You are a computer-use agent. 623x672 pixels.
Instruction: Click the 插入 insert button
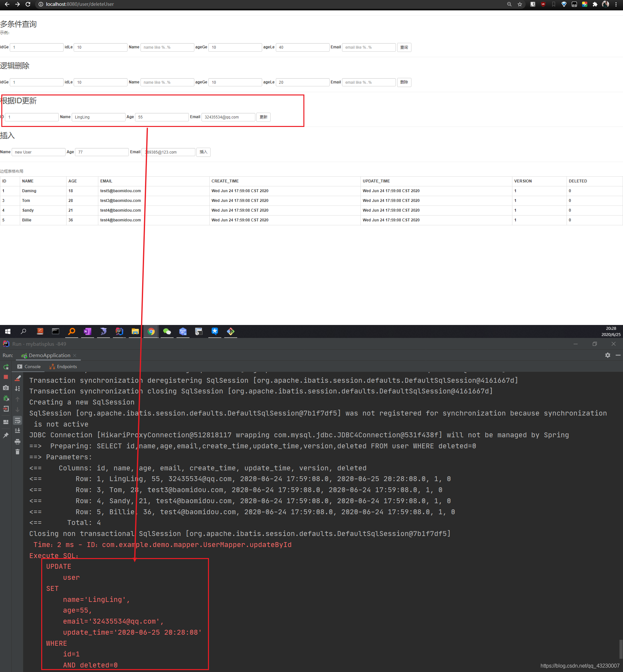[203, 152]
